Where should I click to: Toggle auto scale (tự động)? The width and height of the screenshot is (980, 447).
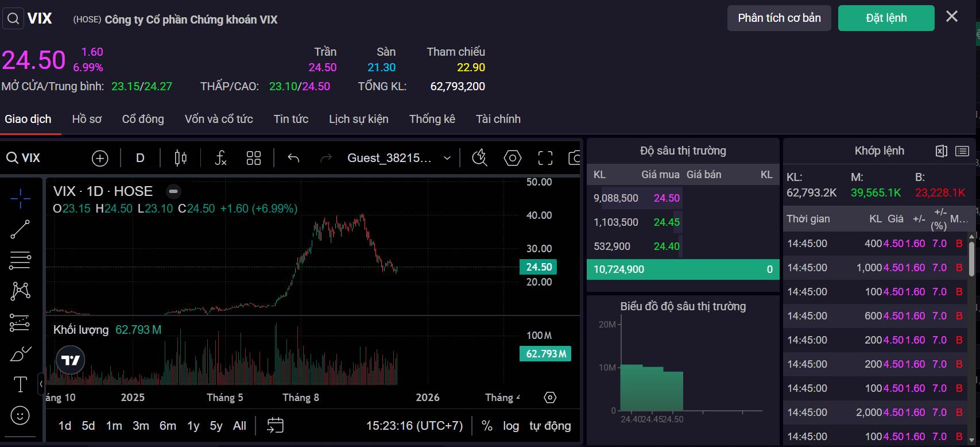click(549, 426)
